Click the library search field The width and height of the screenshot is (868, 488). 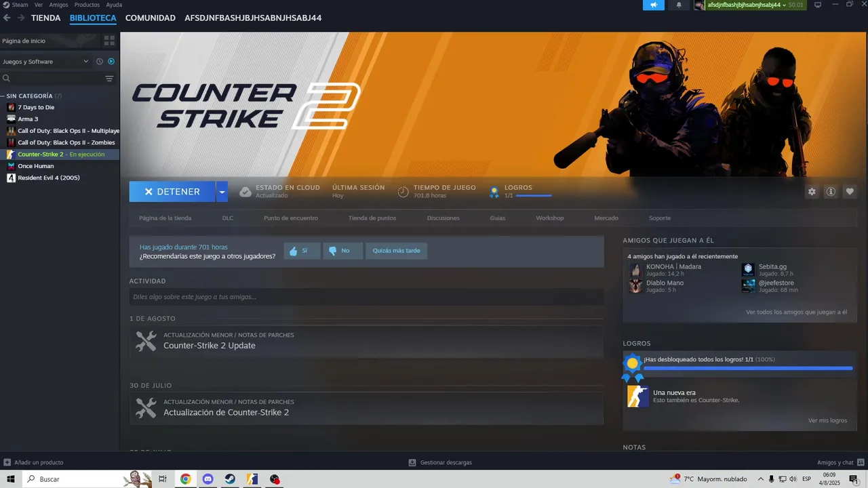51,79
